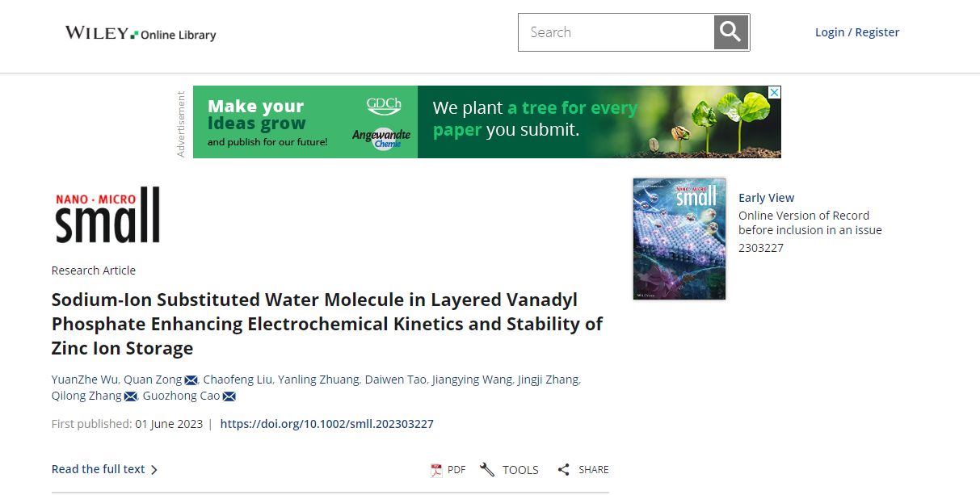Close the advertisement banner

click(775, 93)
